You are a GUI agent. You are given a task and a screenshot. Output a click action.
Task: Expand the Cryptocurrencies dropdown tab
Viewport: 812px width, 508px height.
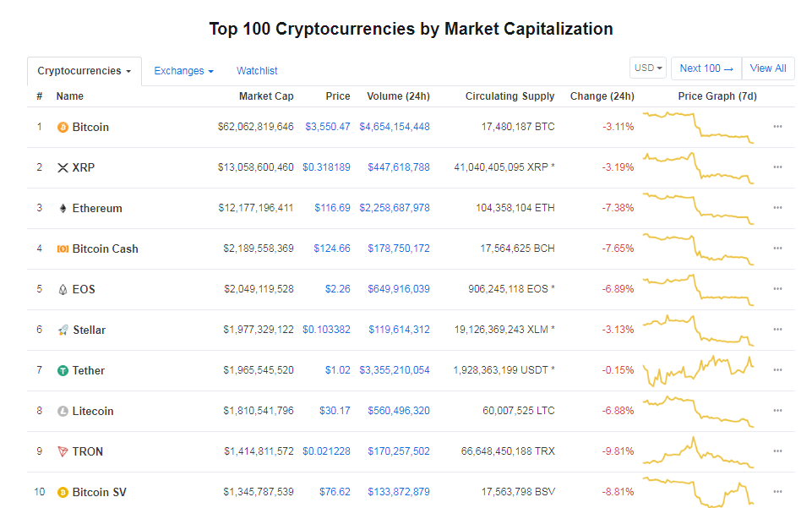click(84, 71)
